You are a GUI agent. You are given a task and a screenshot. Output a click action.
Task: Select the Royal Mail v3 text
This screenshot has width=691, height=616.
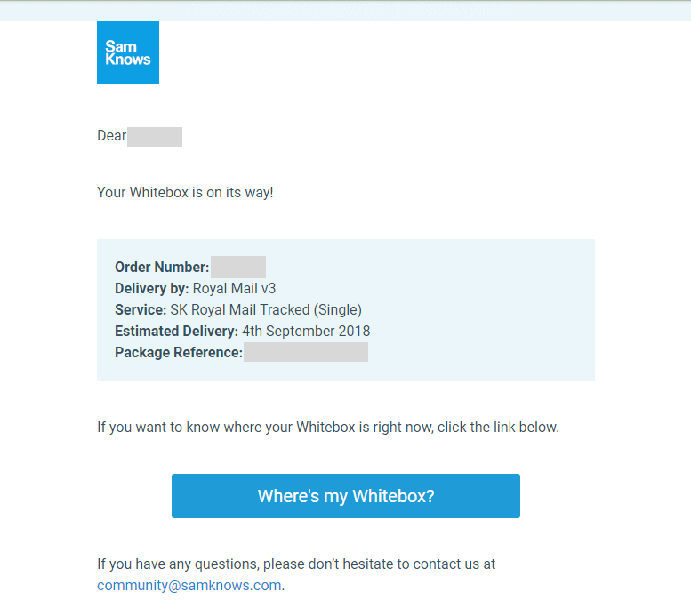pos(234,288)
